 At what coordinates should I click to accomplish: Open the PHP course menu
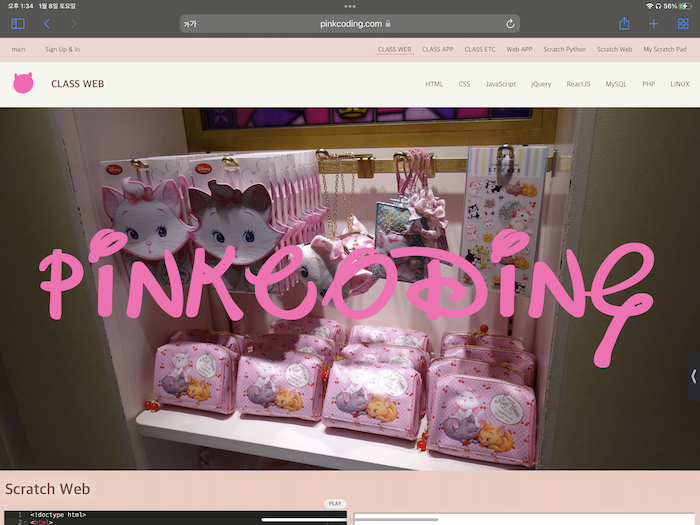648,84
